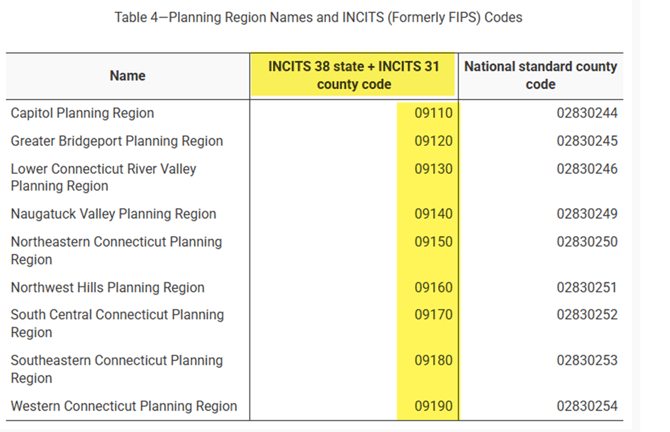Select the Capitol Planning Region row name

coord(82,113)
